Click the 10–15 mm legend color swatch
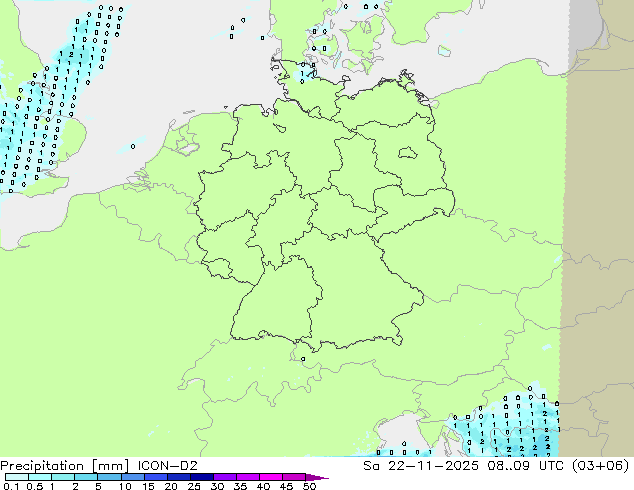Screen dimensions: 634x490 133,477
